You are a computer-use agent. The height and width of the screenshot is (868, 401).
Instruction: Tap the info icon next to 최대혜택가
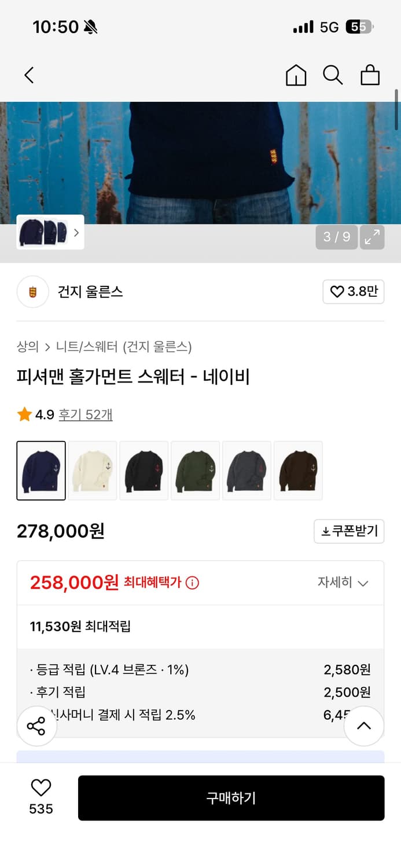tap(192, 583)
